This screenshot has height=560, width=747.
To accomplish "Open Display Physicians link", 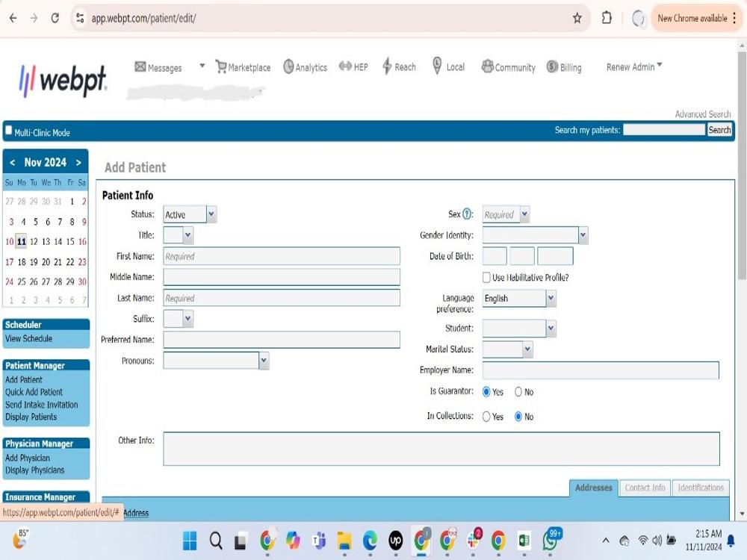I will click(35, 470).
